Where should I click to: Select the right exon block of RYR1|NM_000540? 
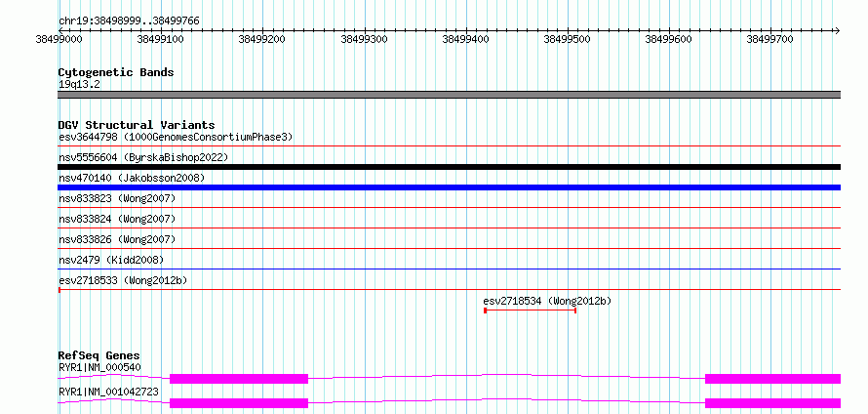[772, 379]
